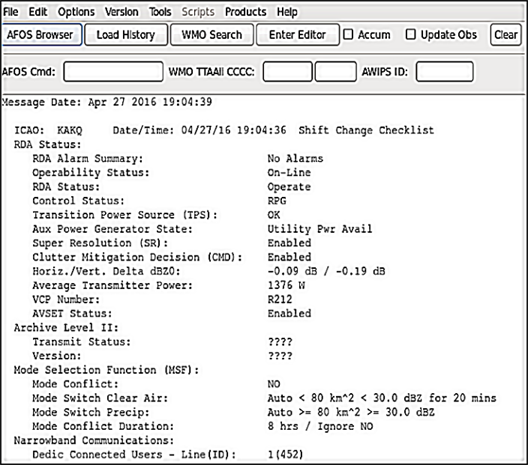This screenshot has width=528, height=465.
Task: Click the AVSET Status label
Action: click(72, 313)
